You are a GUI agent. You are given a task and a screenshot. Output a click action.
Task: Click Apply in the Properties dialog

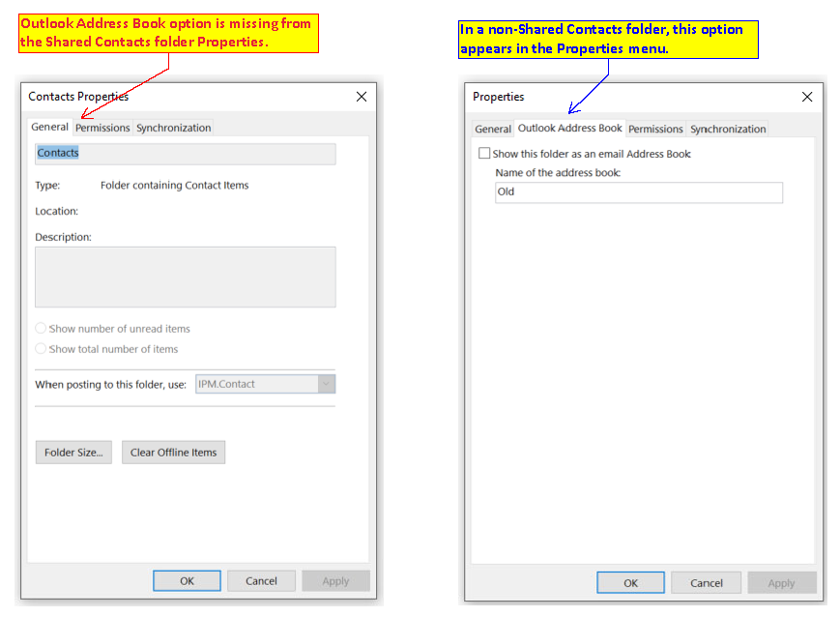[x=782, y=583]
